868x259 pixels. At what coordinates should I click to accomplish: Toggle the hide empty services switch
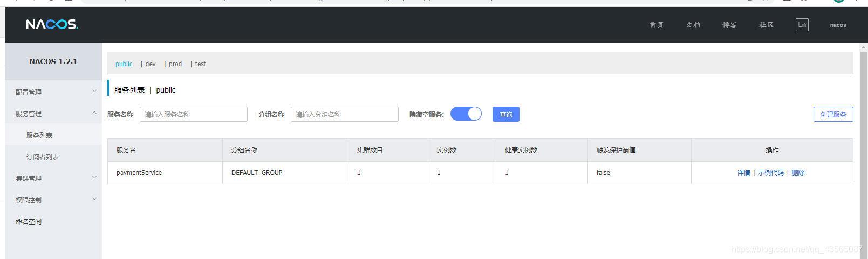tap(466, 114)
